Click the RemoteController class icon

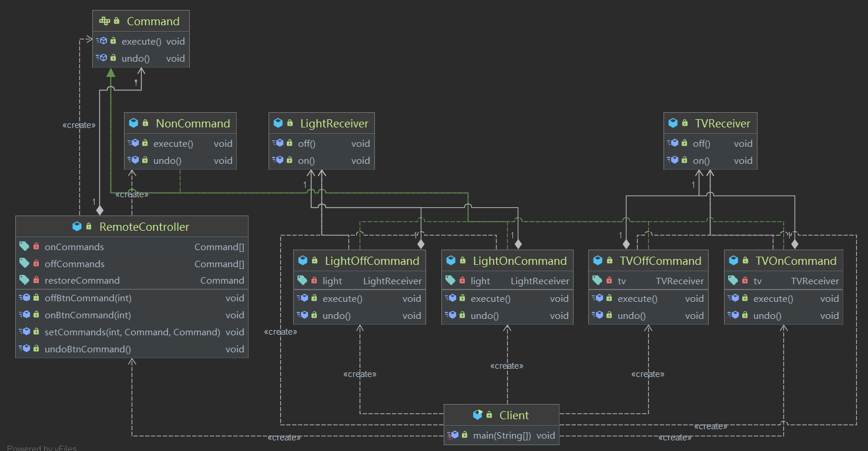coord(77,227)
